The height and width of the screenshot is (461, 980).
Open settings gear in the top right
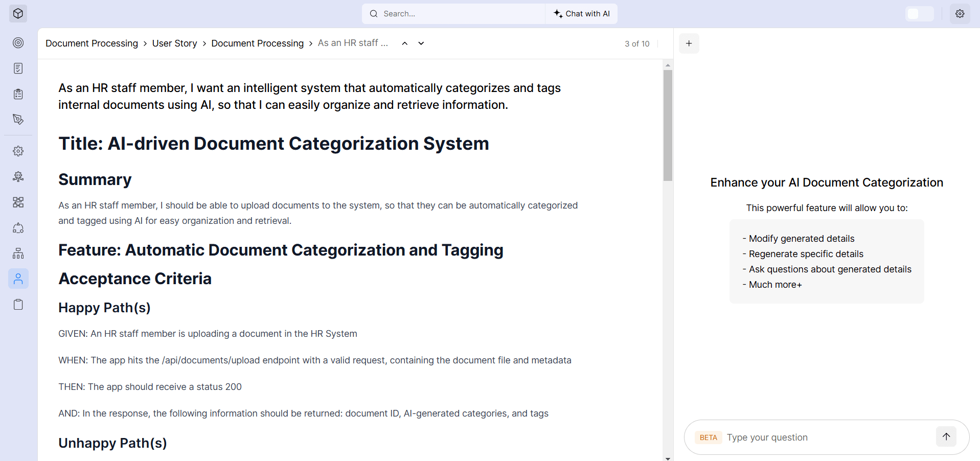960,14
